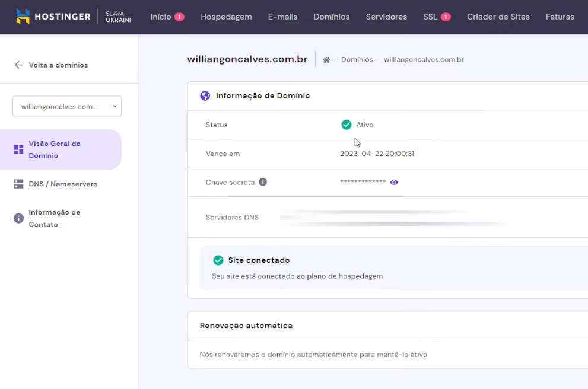
Task: Open the Domínios top menu
Action: click(332, 17)
